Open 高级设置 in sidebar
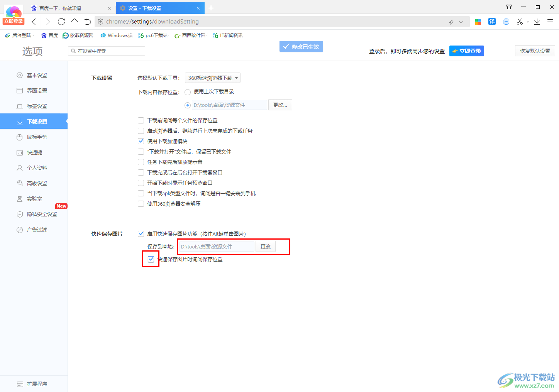The width and height of the screenshot is (559, 392). tap(34, 183)
